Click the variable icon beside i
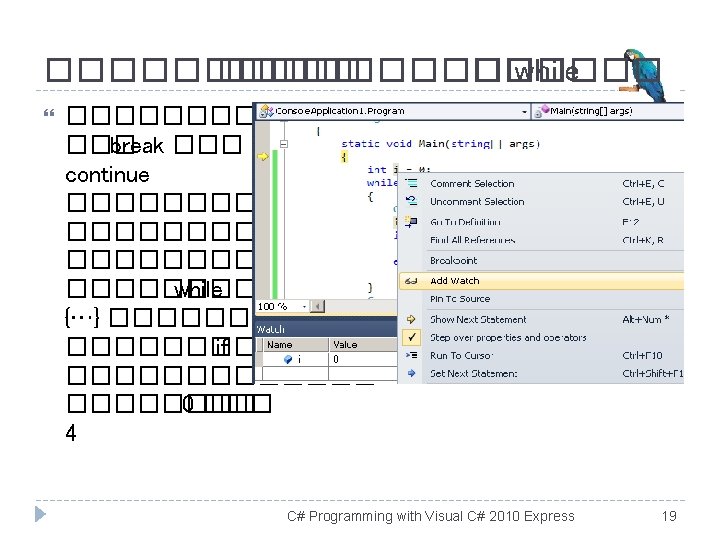The image size is (720, 540). point(288,359)
